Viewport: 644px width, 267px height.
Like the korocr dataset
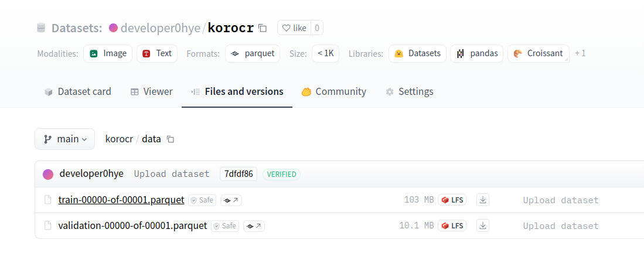tap(294, 28)
